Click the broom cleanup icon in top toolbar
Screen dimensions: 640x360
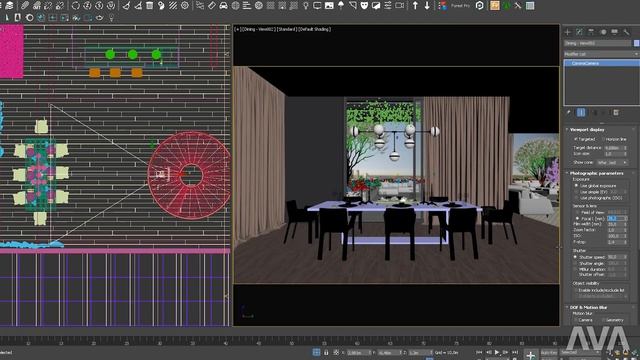(x=126, y=6)
